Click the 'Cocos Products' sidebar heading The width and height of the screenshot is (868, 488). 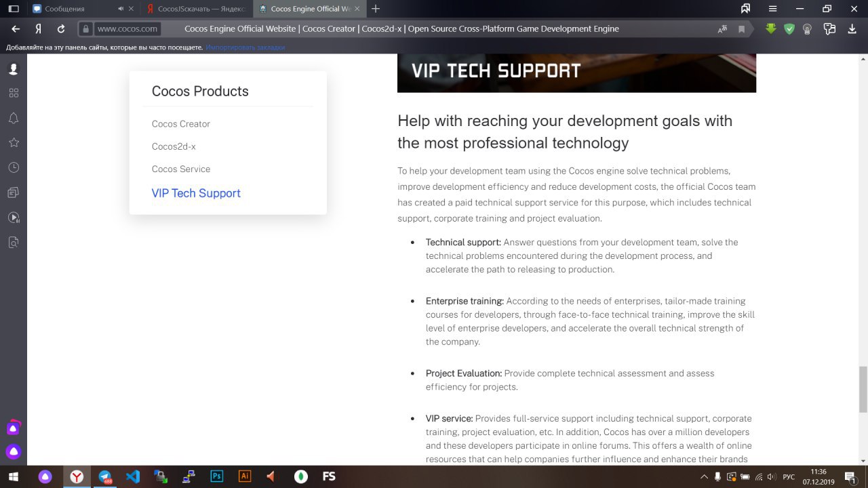[x=200, y=91]
